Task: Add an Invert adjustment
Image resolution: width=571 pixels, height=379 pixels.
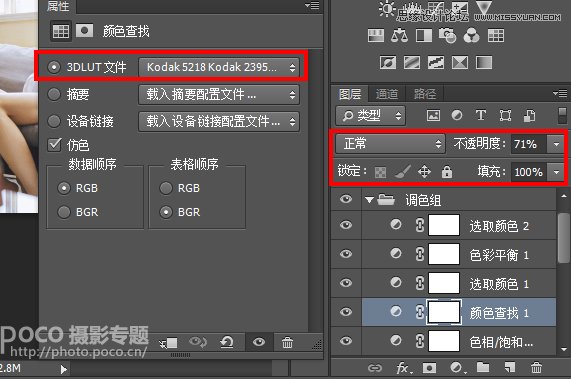Action: pyautogui.click(x=387, y=62)
